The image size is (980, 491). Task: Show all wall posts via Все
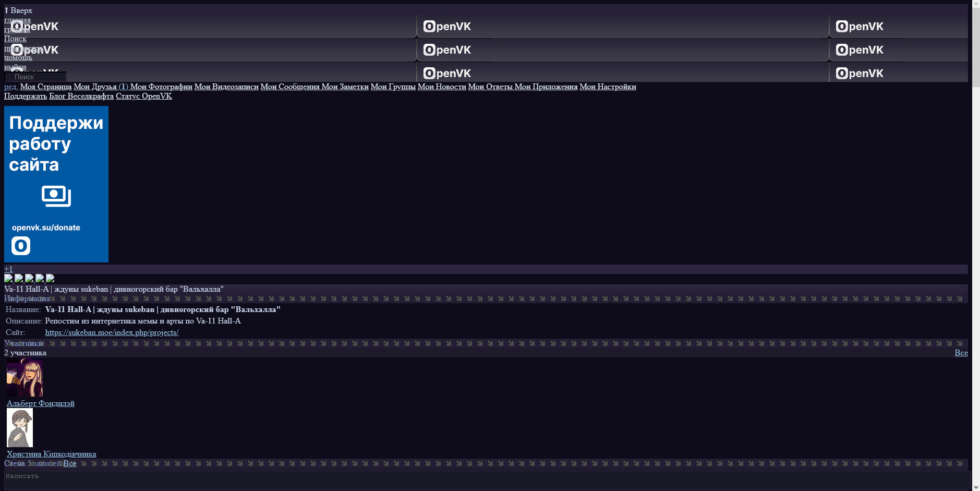click(70, 463)
